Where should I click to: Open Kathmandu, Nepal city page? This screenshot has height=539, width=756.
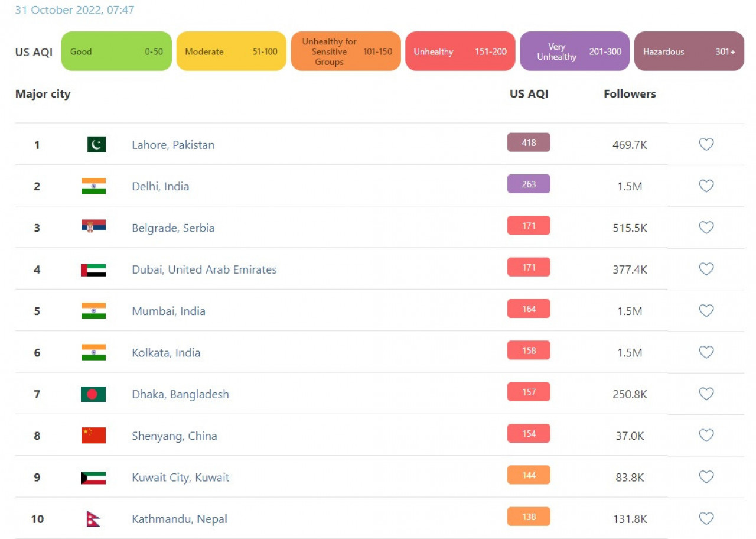pos(179,519)
